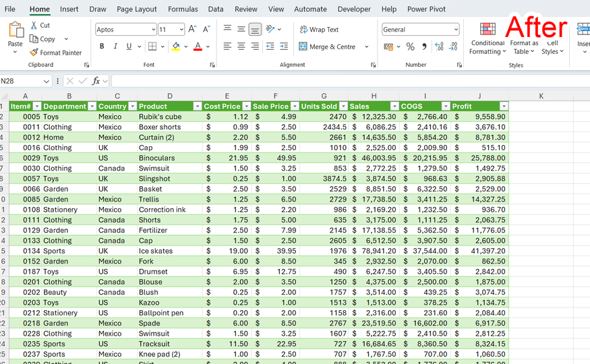The width and height of the screenshot is (590, 364).
Task: Open the File menu
Action: 10,9
